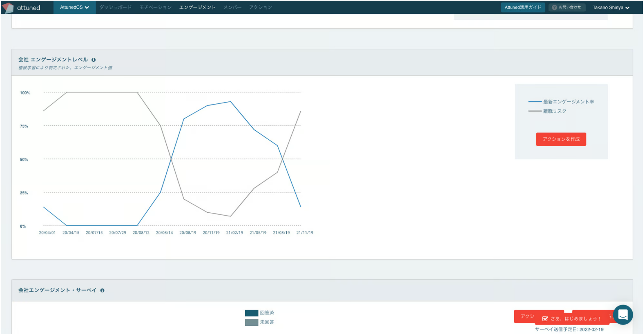Click the 50% y-axis label
644x334 pixels.
tap(24, 160)
